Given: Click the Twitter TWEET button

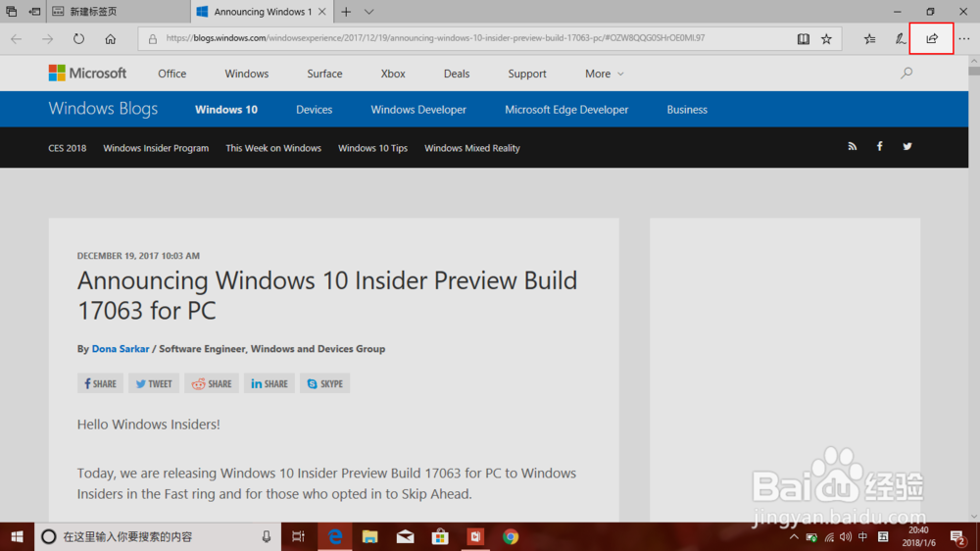Looking at the screenshot, I should 154,383.
